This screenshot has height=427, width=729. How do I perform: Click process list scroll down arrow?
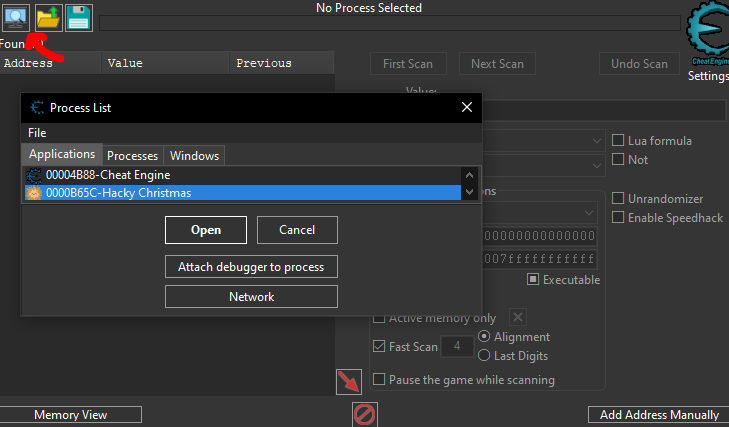tap(469, 192)
